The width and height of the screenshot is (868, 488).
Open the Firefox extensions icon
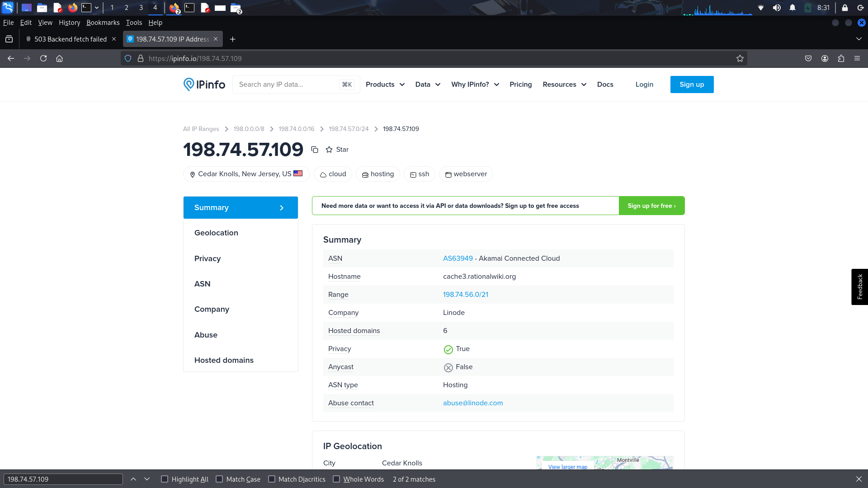point(841,58)
